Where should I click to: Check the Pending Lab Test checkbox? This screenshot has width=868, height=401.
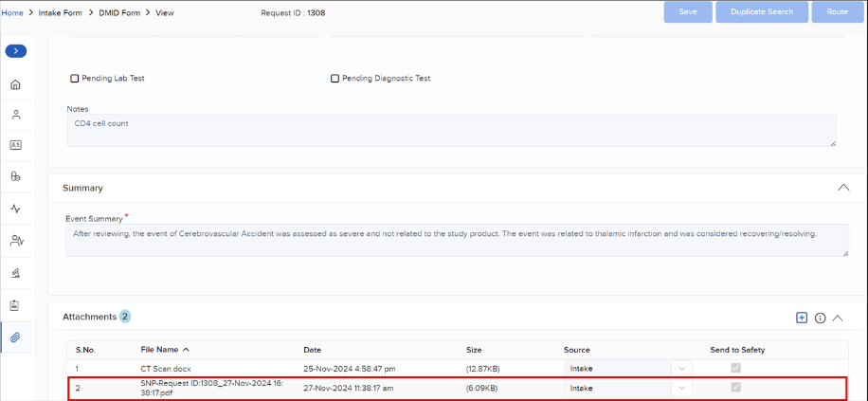(x=75, y=79)
